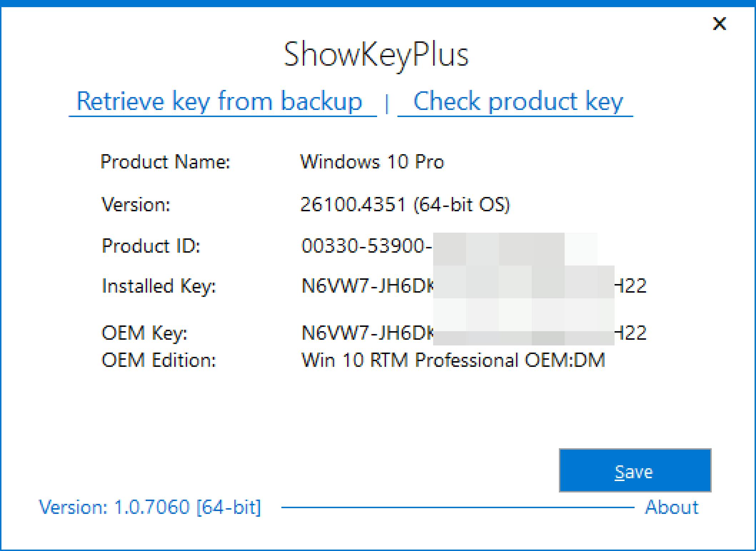Open the About link
The height and width of the screenshot is (551, 756).
tap(672, 507)
